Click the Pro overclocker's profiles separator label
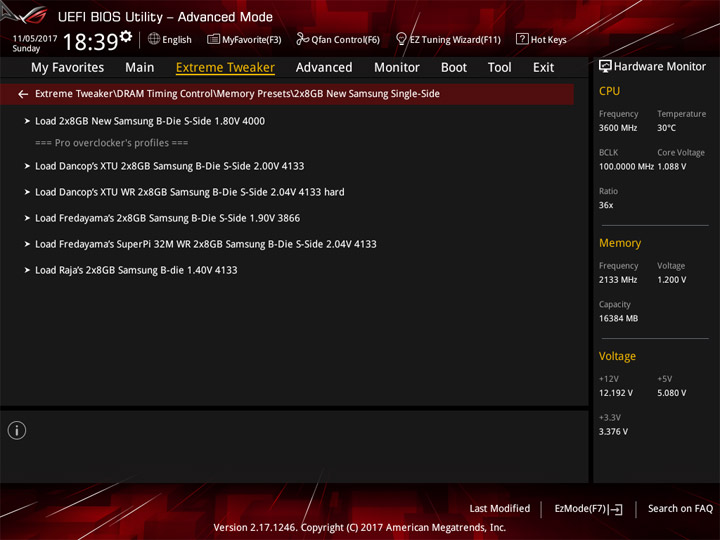 112,143
